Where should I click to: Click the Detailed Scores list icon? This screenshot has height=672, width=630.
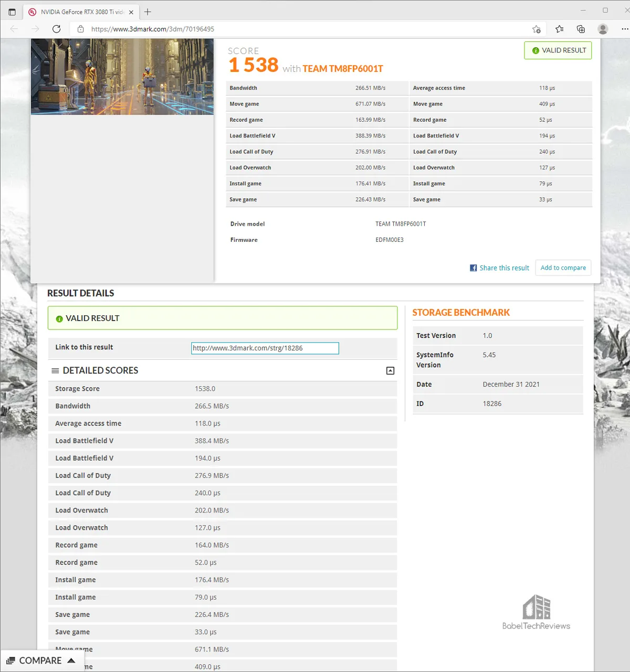[x=55, y=371]
